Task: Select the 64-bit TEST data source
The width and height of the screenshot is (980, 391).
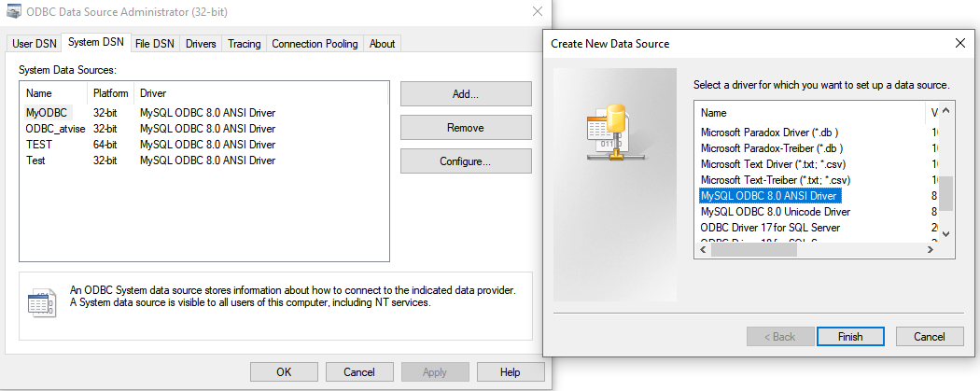Action: (x=203, y=145)
